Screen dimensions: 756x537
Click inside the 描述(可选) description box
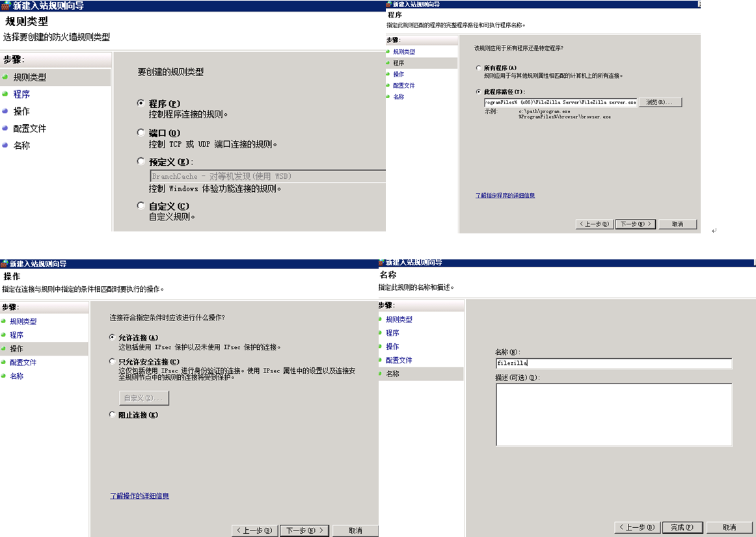(613, 415)
